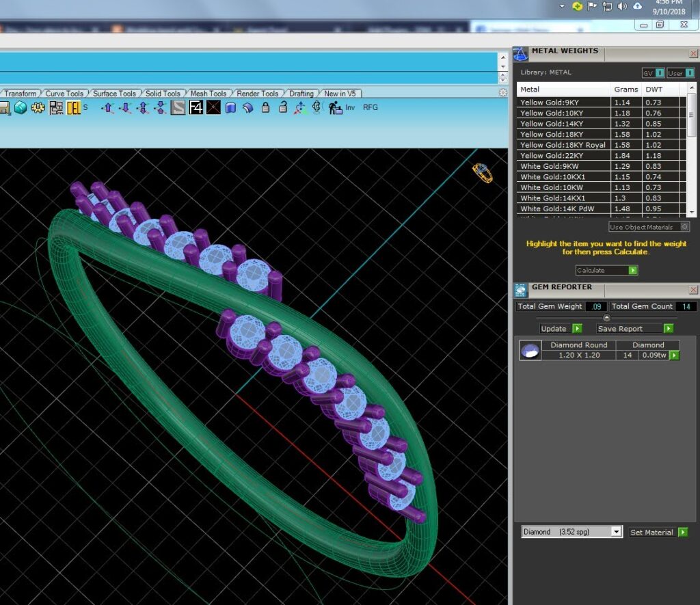The image size is (700, 605).
Task: Click the grey S toolbar icon
Action: click(x=178, y=107)
